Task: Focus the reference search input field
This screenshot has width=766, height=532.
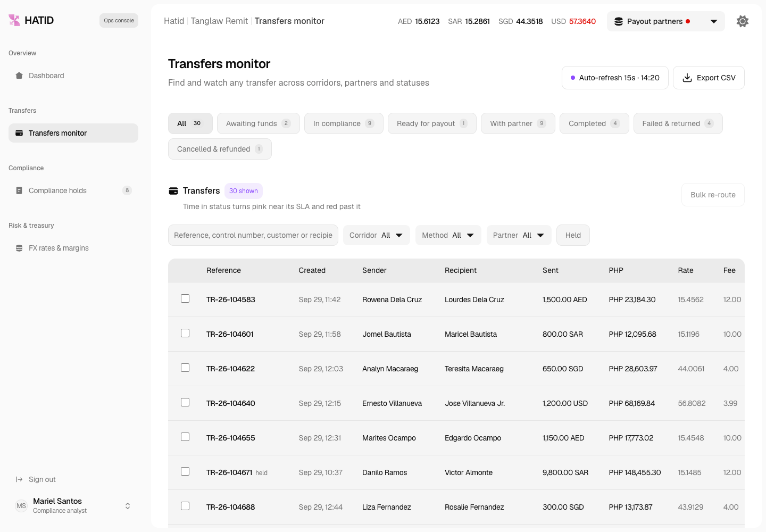Action: (253, 235)
